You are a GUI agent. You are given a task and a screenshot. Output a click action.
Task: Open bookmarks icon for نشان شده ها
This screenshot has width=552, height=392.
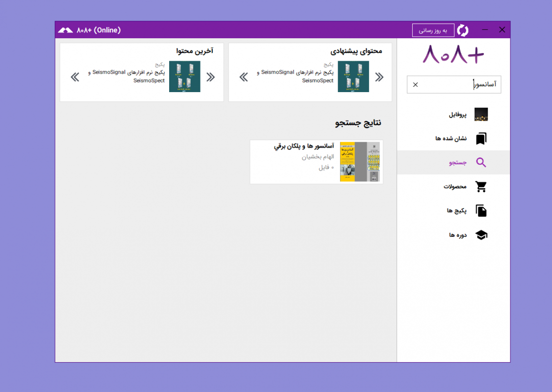point(481,139)
